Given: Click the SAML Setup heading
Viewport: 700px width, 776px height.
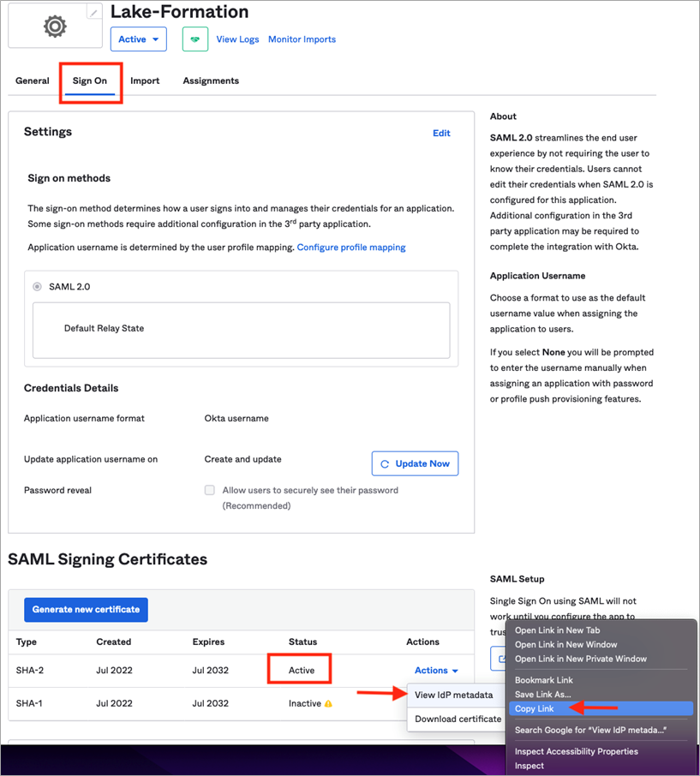Looking at the screenshot, I should click(x=517, y=579).
